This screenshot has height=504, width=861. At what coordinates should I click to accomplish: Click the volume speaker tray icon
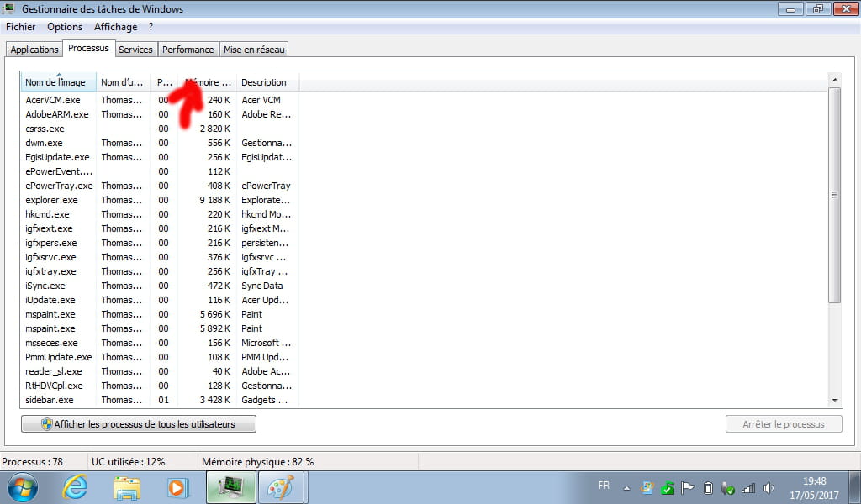coord(769,487)
